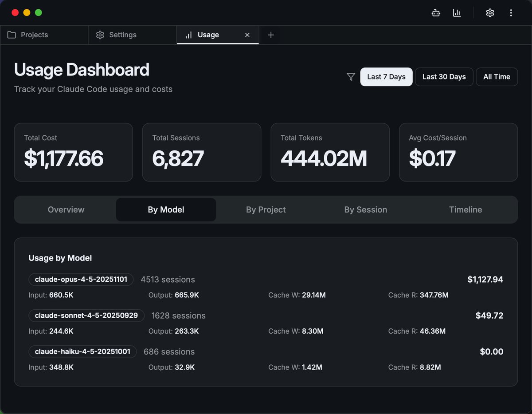Image resolution: width=532 pixels, height=414 pixels.
Task: Click the $49.72 sonnet cost
Action: click(489, 315)
